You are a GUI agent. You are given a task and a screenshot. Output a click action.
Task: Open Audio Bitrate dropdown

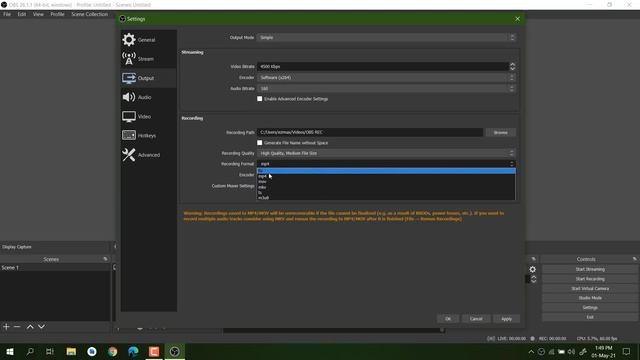coord(386,89)
